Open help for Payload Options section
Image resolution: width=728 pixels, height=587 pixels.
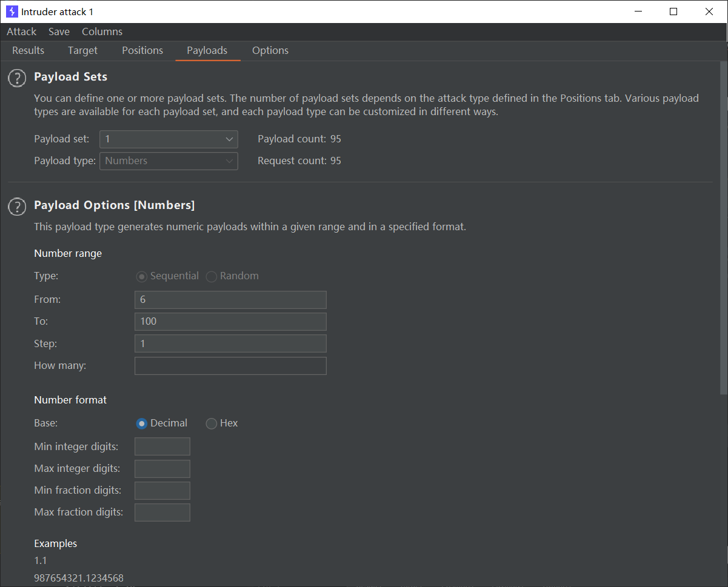coord(17,207)
